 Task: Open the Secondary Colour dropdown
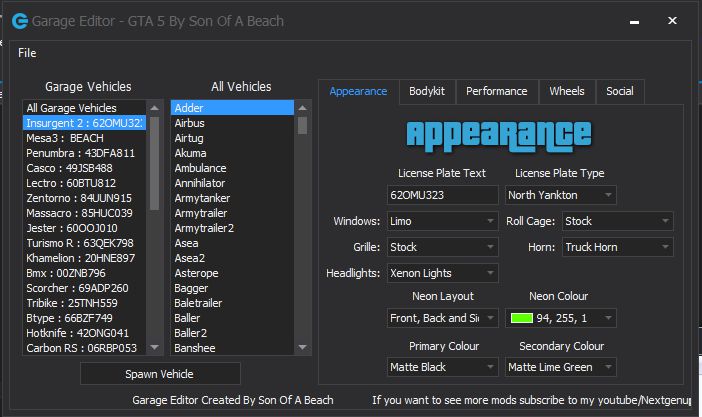coord(561,367)
